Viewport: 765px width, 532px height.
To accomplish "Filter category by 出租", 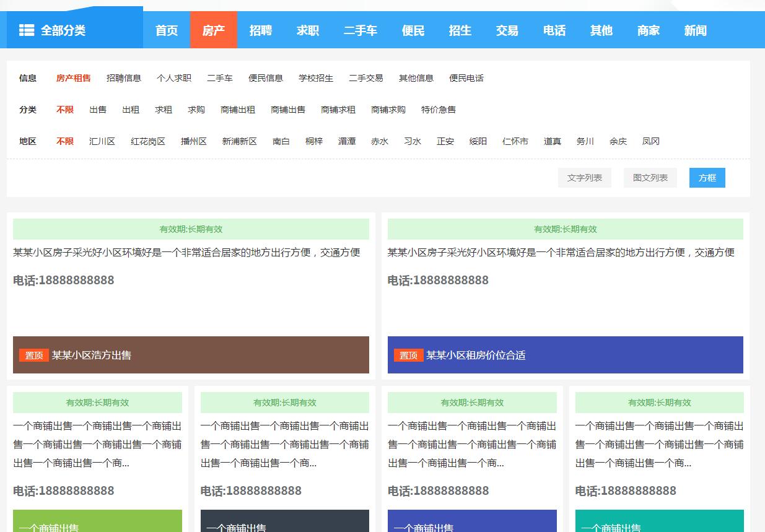I will [x=131, y=110].
